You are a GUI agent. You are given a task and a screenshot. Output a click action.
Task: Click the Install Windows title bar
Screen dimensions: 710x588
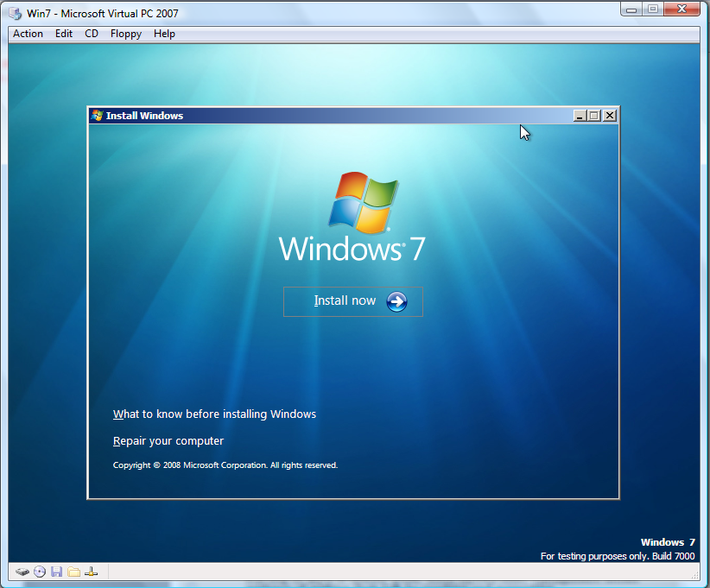(345, 115)
